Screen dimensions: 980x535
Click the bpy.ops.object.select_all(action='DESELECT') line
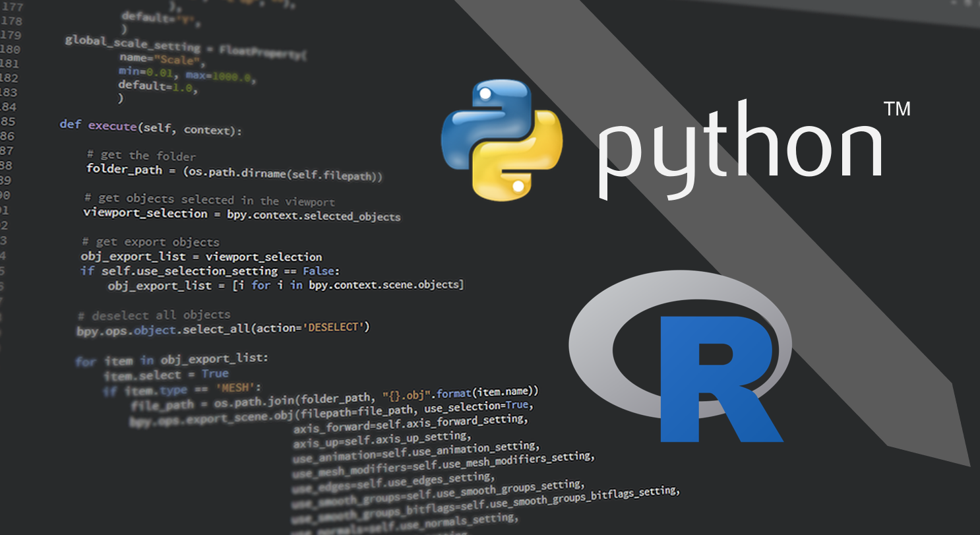223,329
